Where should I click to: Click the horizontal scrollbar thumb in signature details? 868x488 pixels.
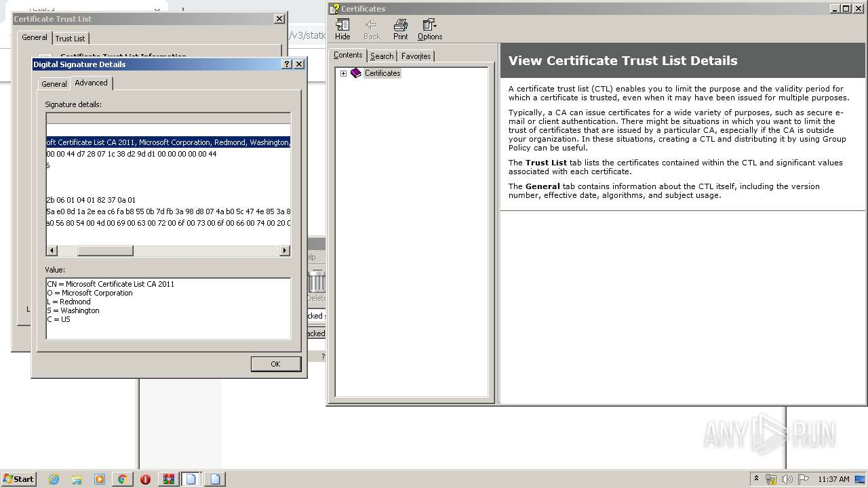coord(105,251)
